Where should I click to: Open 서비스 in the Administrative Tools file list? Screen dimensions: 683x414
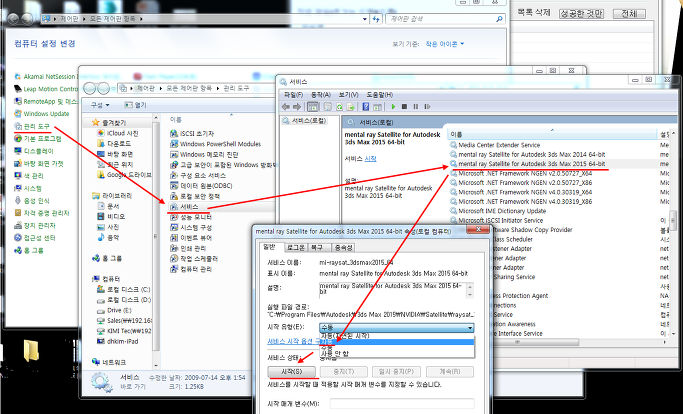[189, 207]
